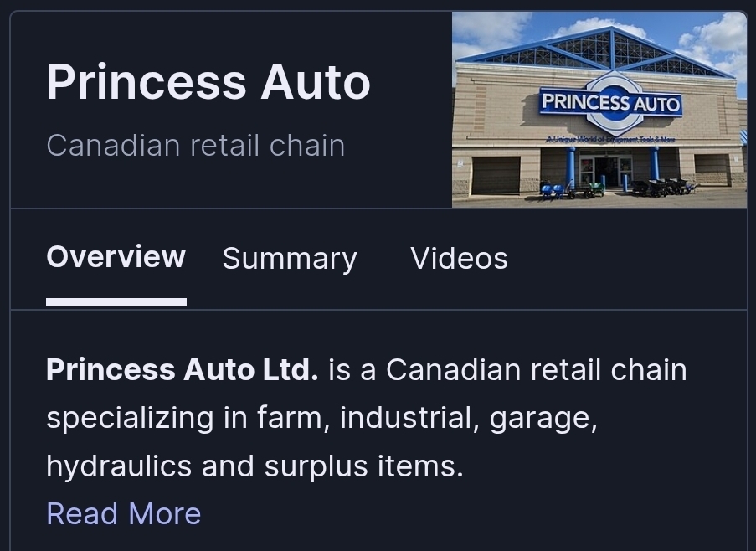Viewport: 756px width, 551px height.
Task: Open the Princess Auto storefront photo
Action: 599,109
